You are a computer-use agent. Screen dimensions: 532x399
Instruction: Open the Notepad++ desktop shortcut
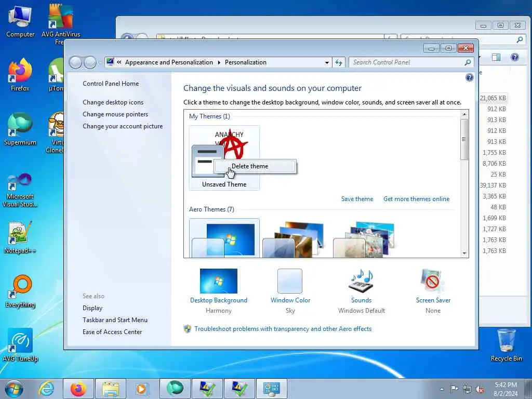(20, 237)
